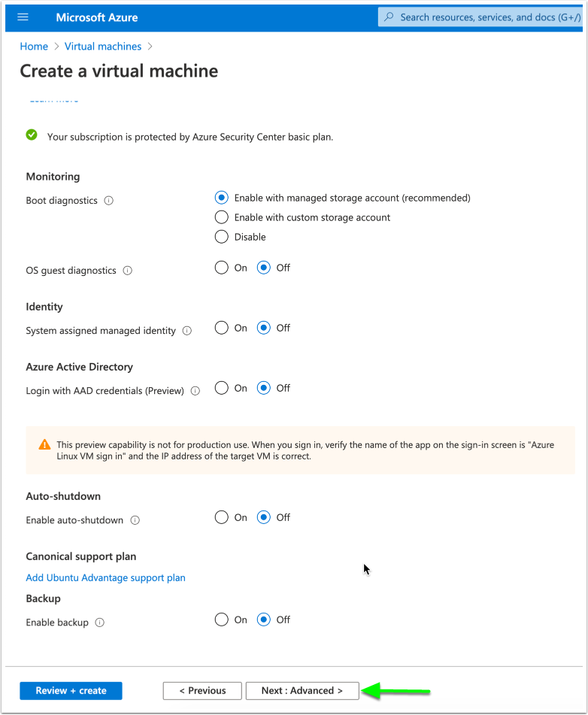This screenshot has width=588, height=715.
Task: Click Add Ubuntu Advantage support plan link
Action: click(105, 577)
